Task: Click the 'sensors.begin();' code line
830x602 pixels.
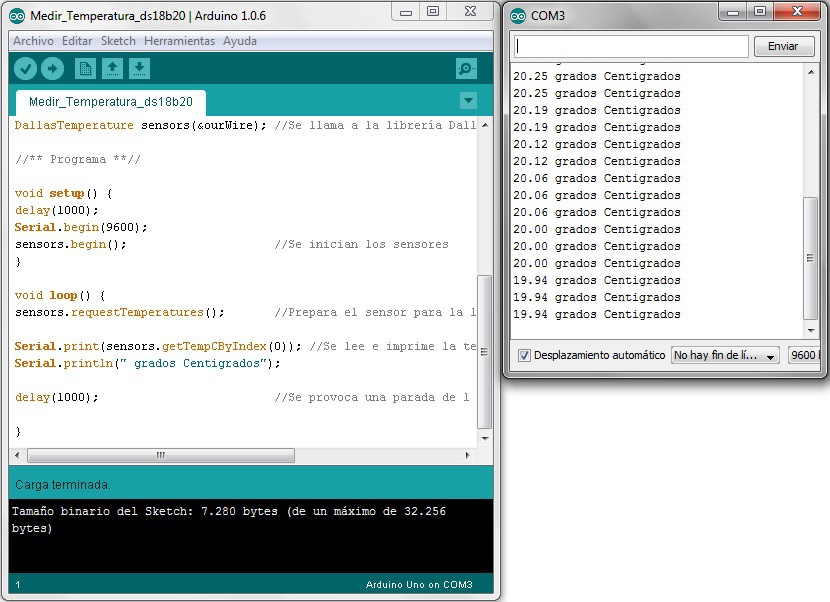Action: pyautogui.click(x=70, y=244)
